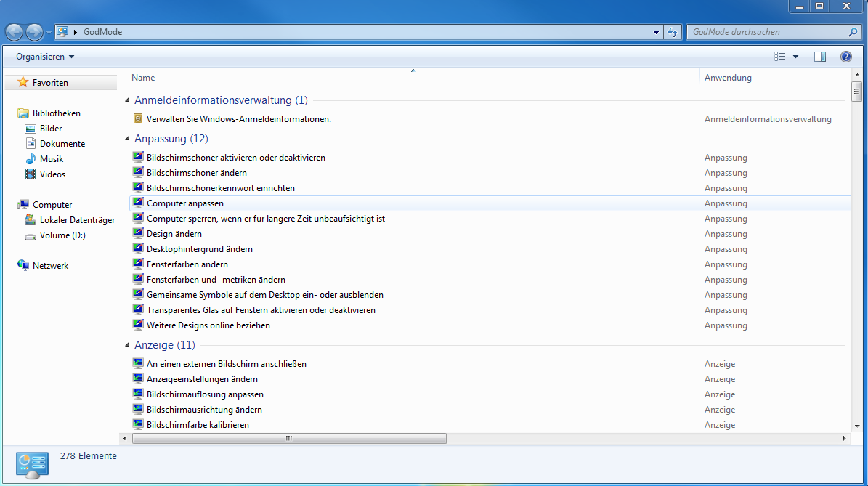Click the Netzwerk icon in the sidebar
The width and height of the screenshot is (868, 486).
click(x=23, y=265)
